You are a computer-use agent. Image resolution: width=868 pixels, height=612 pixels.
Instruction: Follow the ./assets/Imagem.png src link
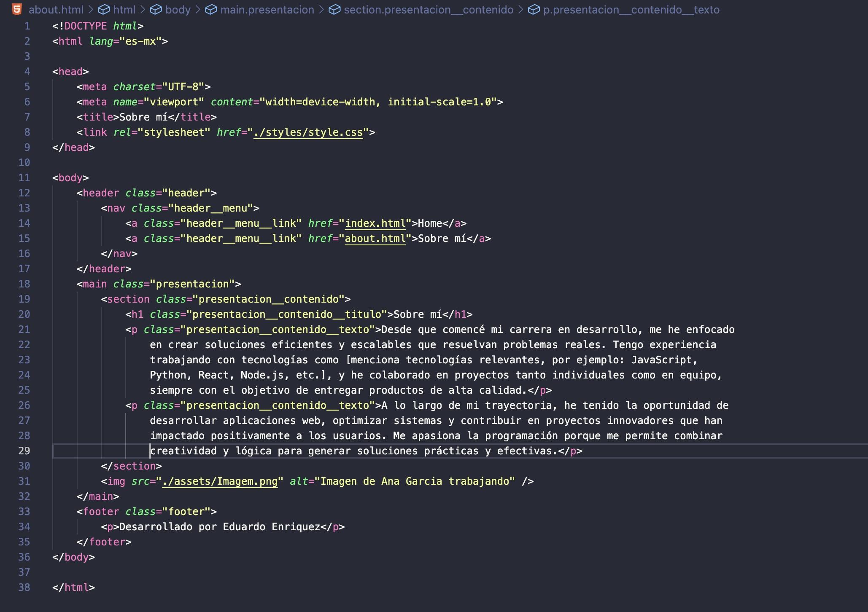[x=220, y=481]
